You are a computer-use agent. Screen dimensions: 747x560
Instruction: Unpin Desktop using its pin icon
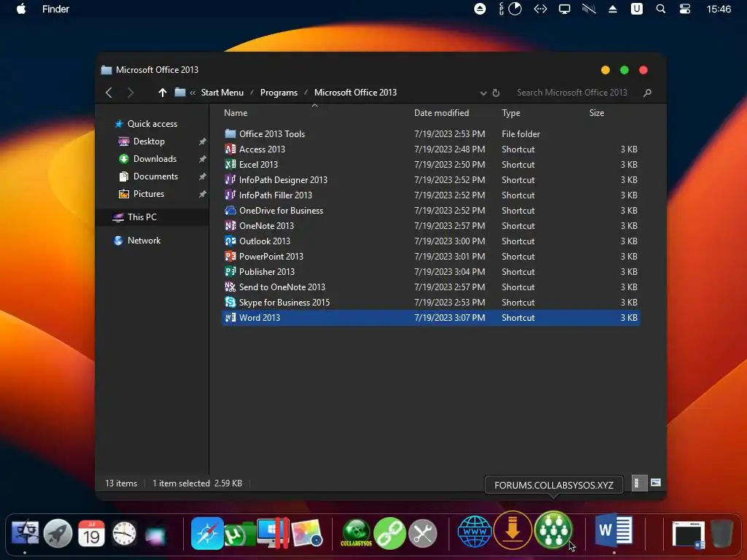[203, 141]
